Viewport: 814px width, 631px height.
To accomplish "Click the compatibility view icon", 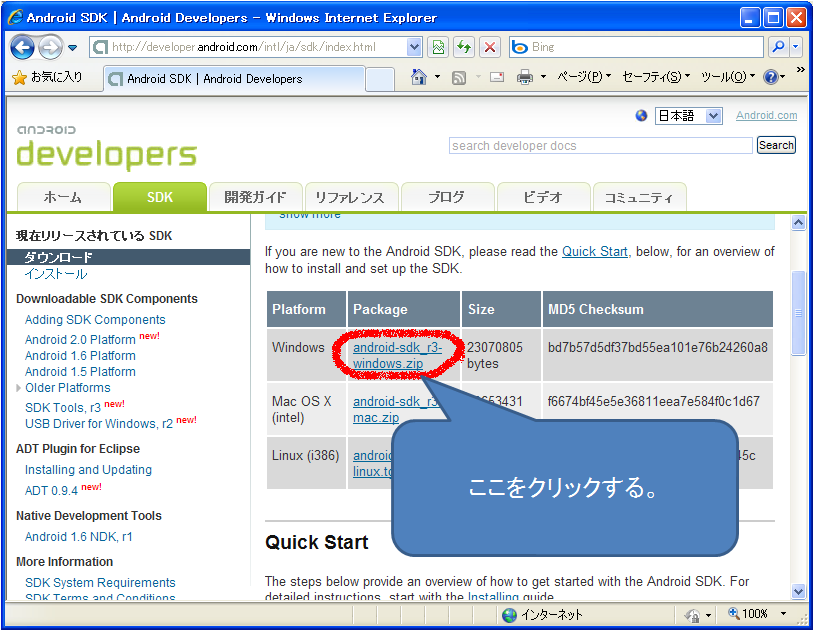I will pyautogui.click(x=438, y=47).
